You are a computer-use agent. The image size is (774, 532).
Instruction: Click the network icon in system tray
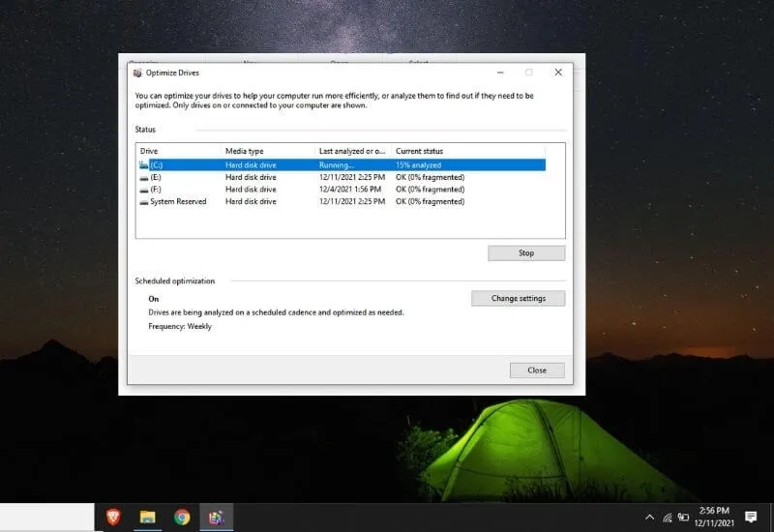668,517
